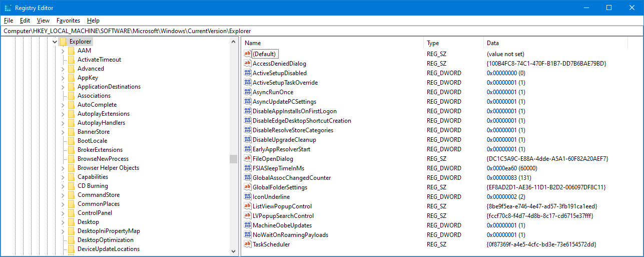Select the AutoplayExtensions key

tap(104, 114)
